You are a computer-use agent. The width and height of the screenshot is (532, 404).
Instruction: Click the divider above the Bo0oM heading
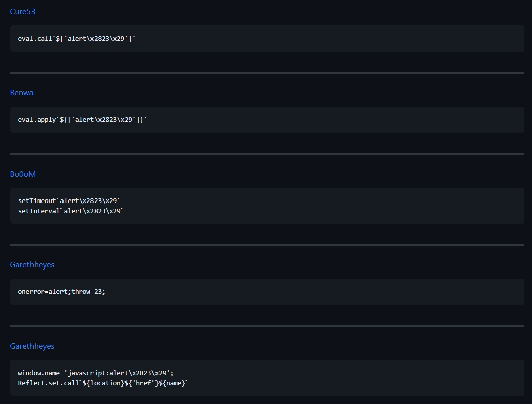pyautogui.click(x=267, y=154)
